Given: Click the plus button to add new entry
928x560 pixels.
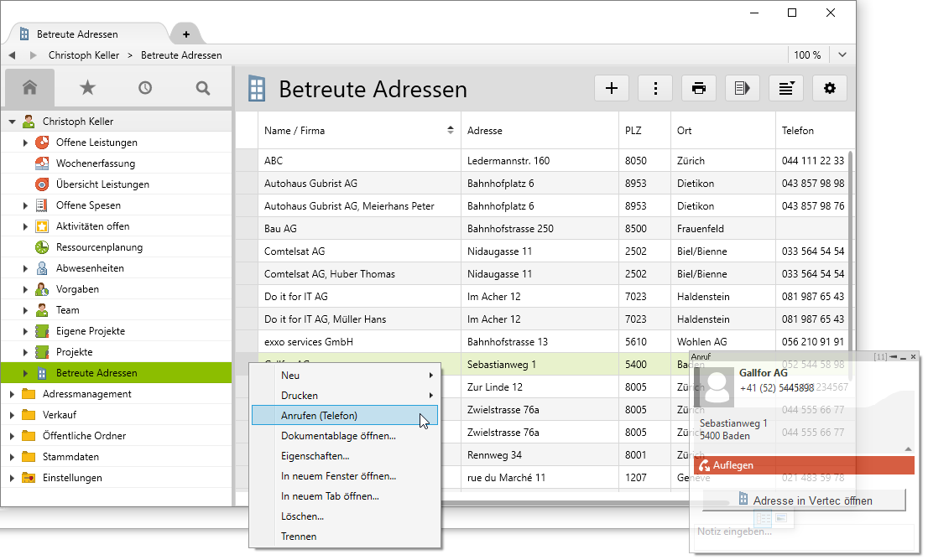Looking at the screenshot, I should (612, 88).
